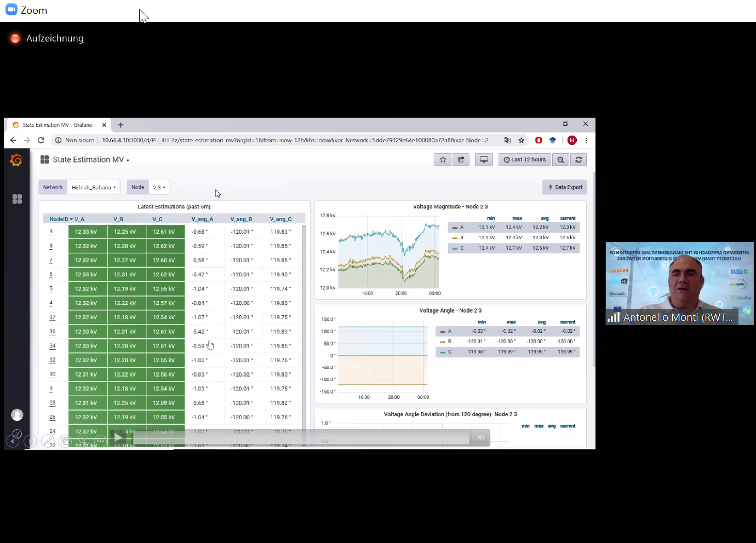
Task: Open a new browser tab
Action: 121,125
